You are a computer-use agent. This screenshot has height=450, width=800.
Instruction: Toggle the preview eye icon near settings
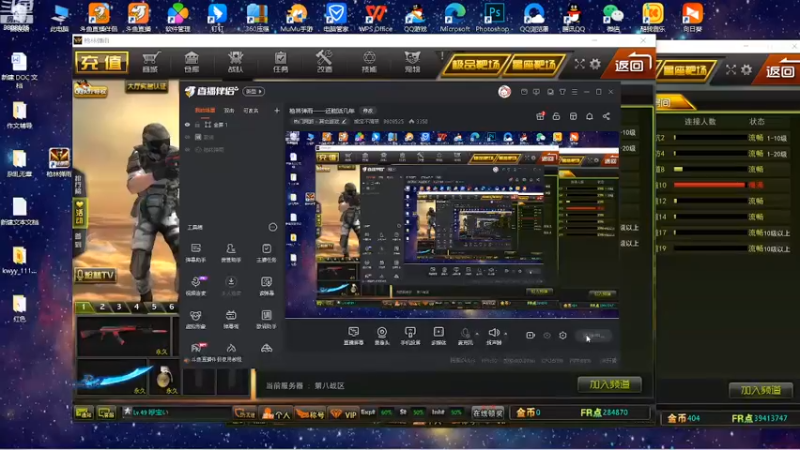[547, 335]
